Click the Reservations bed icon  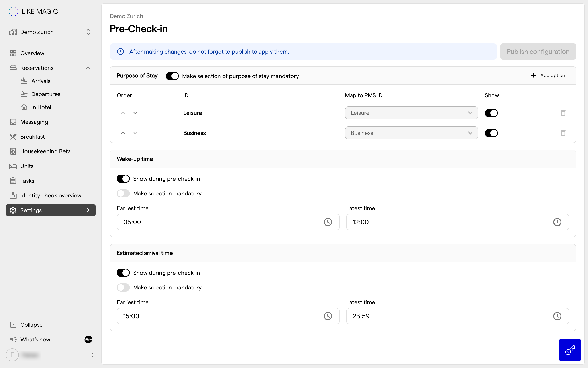13,68
